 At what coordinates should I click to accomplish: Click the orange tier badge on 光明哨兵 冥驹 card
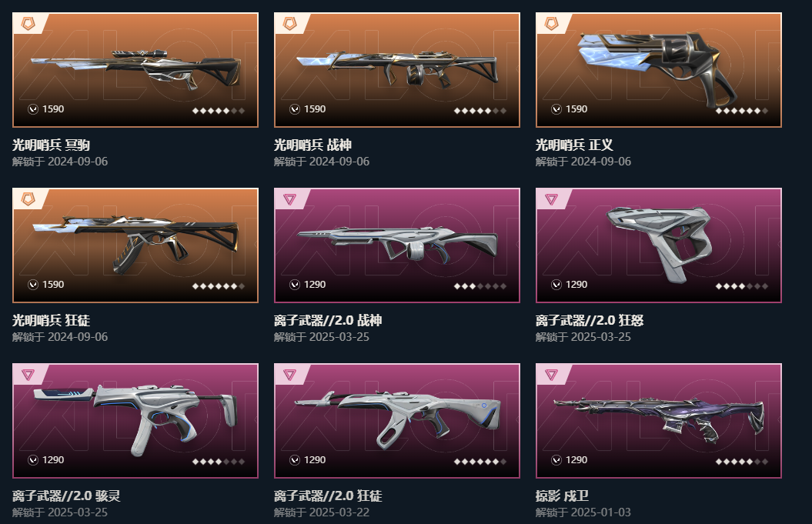[x=28, y=23]
